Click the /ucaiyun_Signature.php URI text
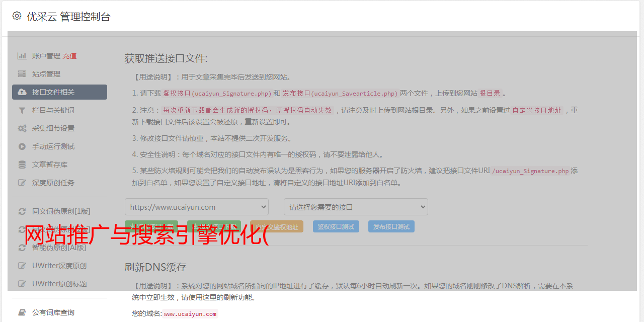644x322 pixels. point(530,171)
